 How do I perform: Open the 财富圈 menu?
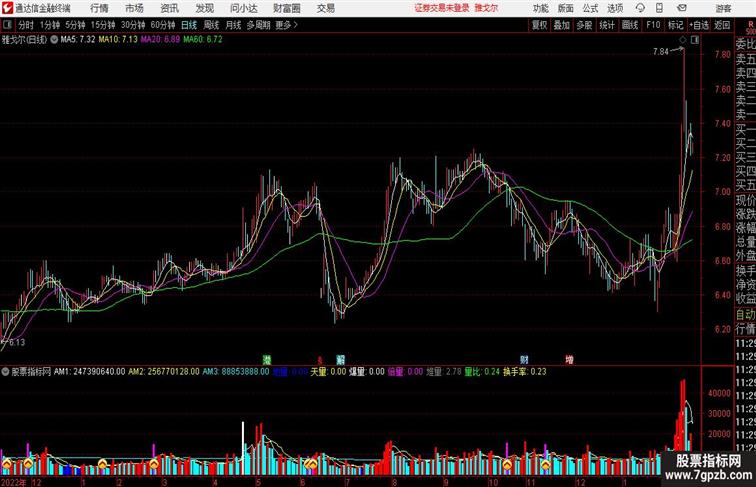(x=287, y=8)
